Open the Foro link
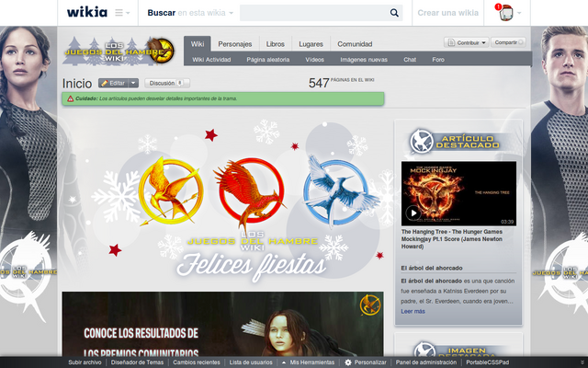This screenshot has height=368, width=588. click(x=438, y=59)
